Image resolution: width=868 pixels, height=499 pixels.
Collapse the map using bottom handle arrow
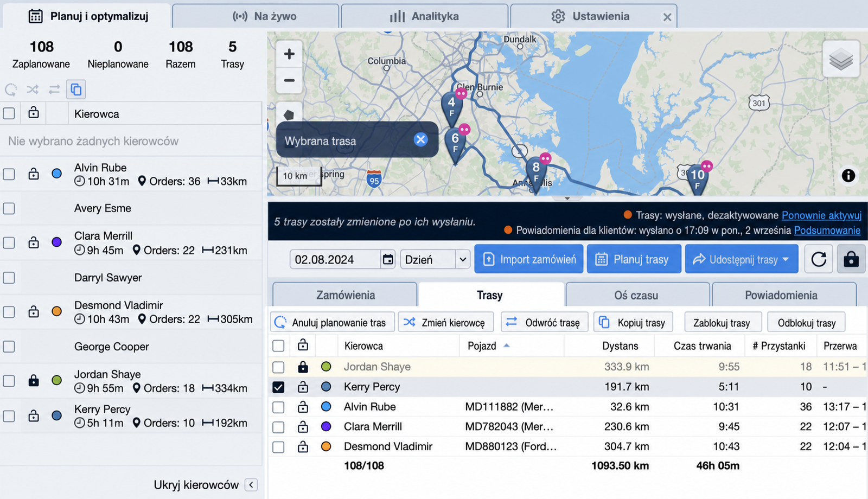567,199
